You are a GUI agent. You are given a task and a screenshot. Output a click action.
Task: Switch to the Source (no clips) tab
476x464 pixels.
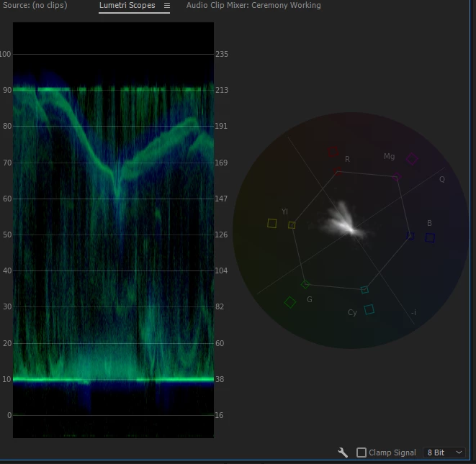tap(35, 5)
